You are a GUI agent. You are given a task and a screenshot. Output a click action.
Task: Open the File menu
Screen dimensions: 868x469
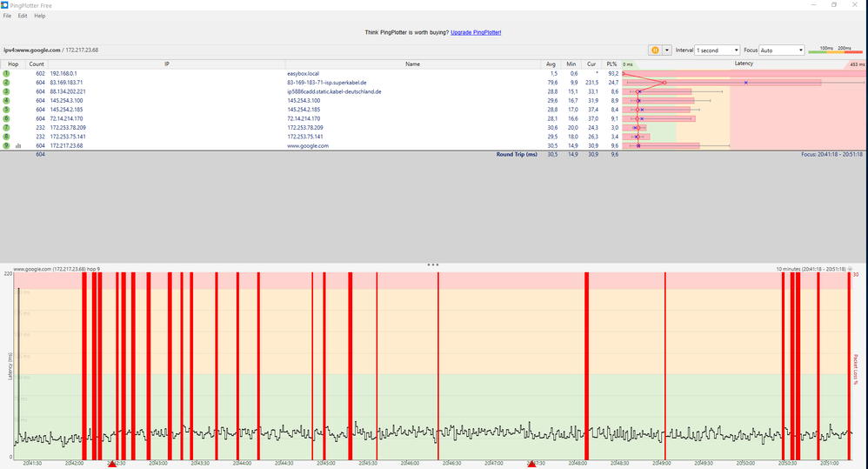[x=7, y=16]
